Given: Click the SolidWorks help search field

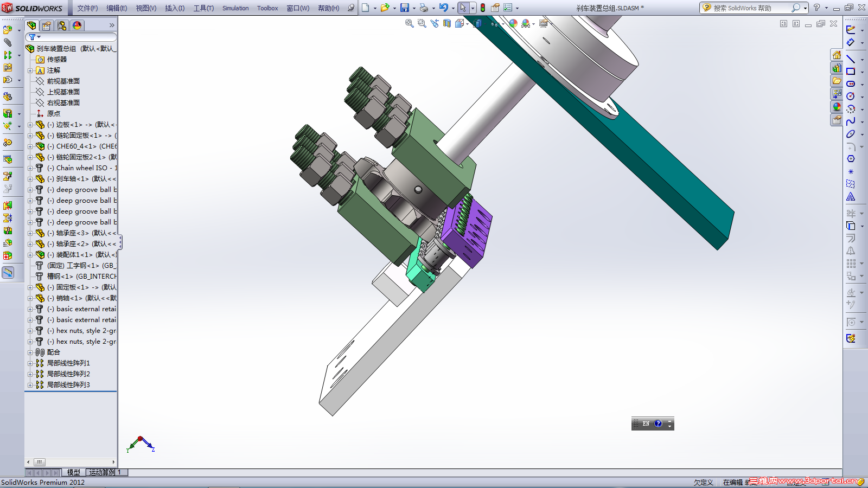Looking at the screenshot, I should coord(750,8).
